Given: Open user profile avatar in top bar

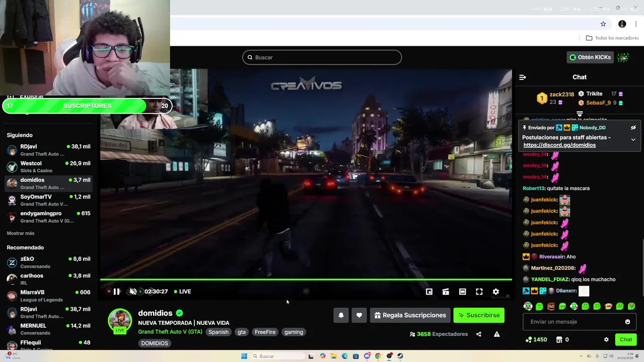Looking at the screenshot, I should click(623, 57).
